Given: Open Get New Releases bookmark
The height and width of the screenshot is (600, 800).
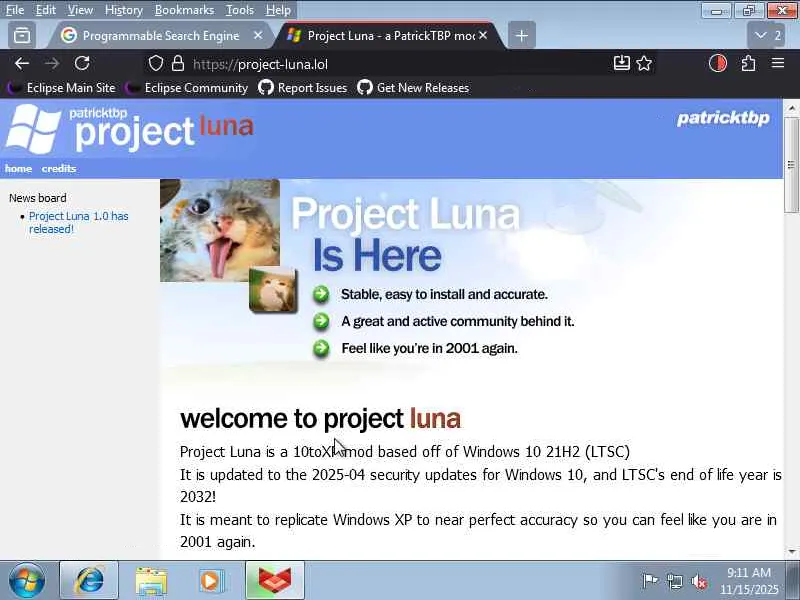Looking at the screenshot, I should tap(413, 88).
